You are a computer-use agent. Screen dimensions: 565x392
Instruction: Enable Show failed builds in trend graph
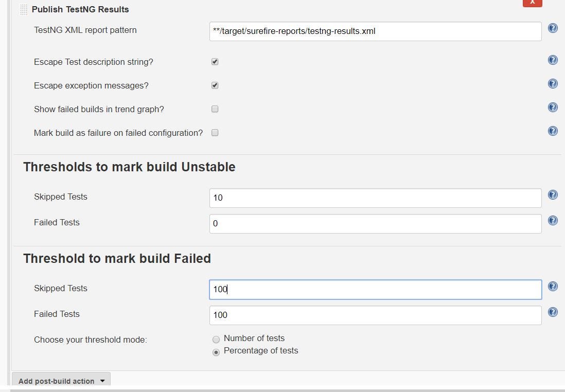(x=215, y=109)
